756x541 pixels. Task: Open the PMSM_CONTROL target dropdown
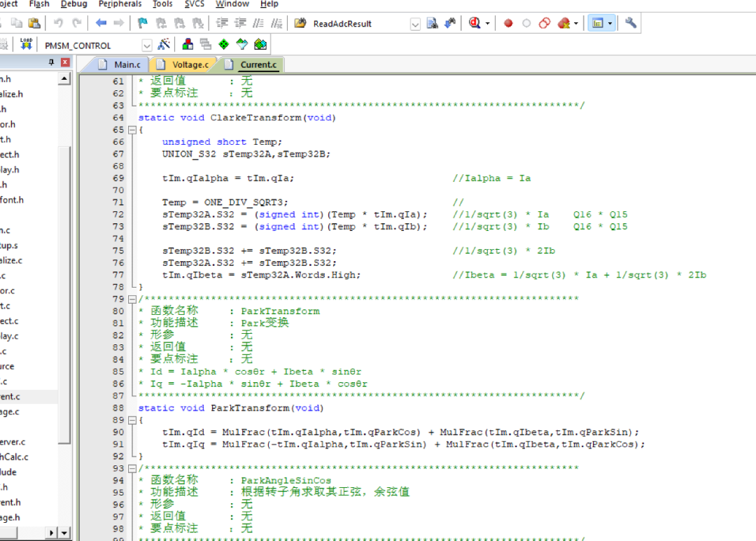[146, 45]
